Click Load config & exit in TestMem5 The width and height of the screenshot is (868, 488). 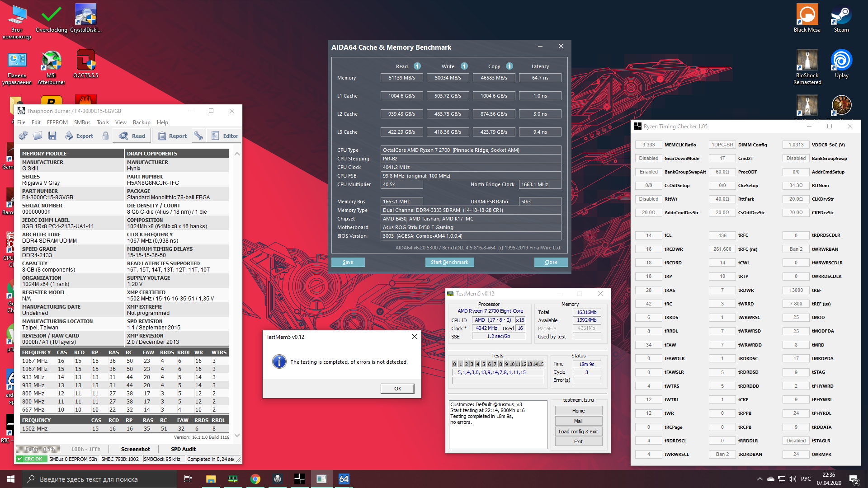(578, 432)
